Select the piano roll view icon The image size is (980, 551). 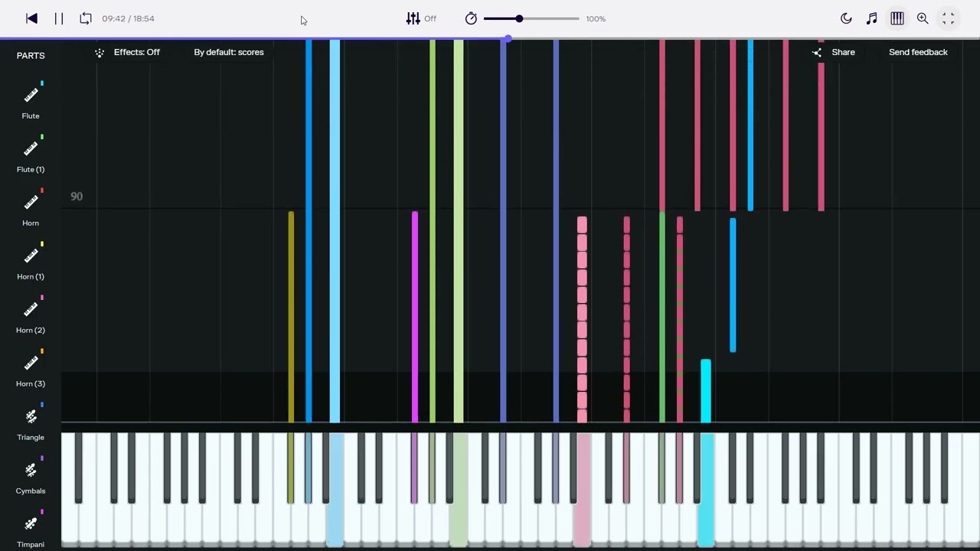(x=897, y=18)
